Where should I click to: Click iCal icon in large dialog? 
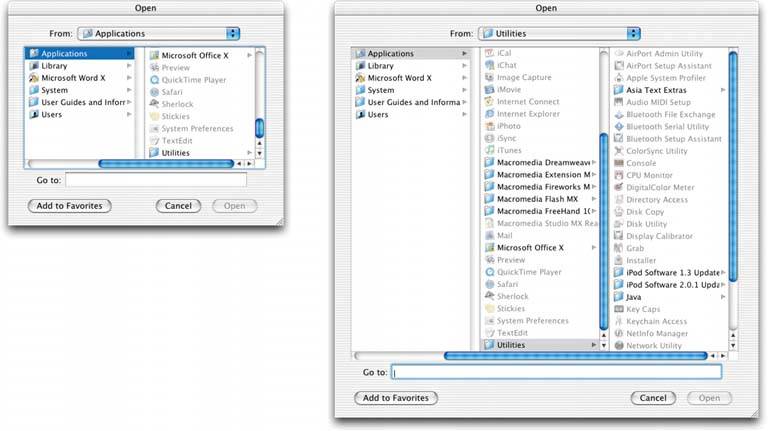coord(489,53)
